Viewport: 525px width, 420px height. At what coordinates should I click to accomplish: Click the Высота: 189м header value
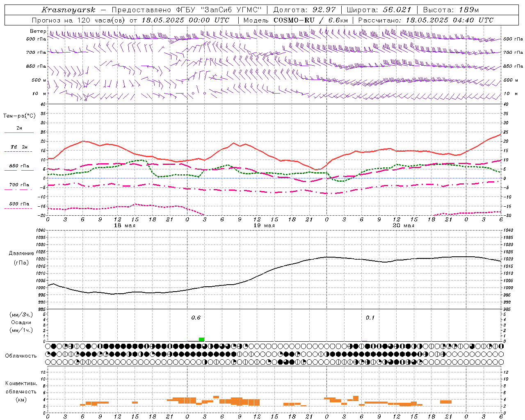[x=451, y=10]
